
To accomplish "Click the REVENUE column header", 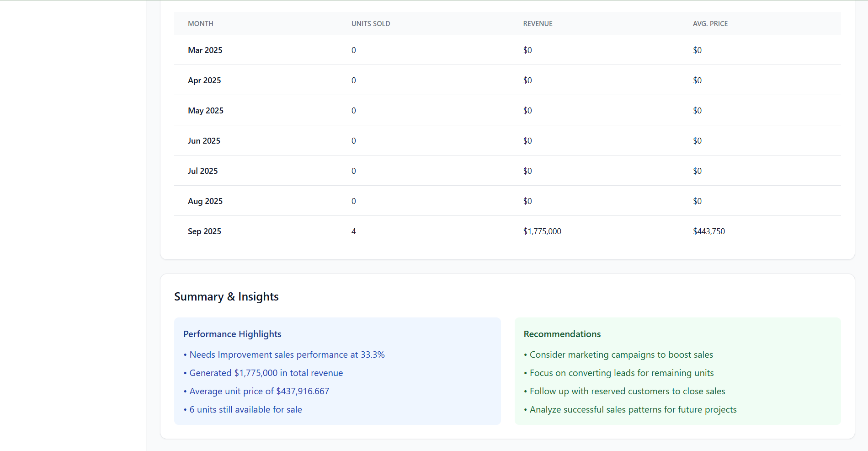I will coord(538,24).
